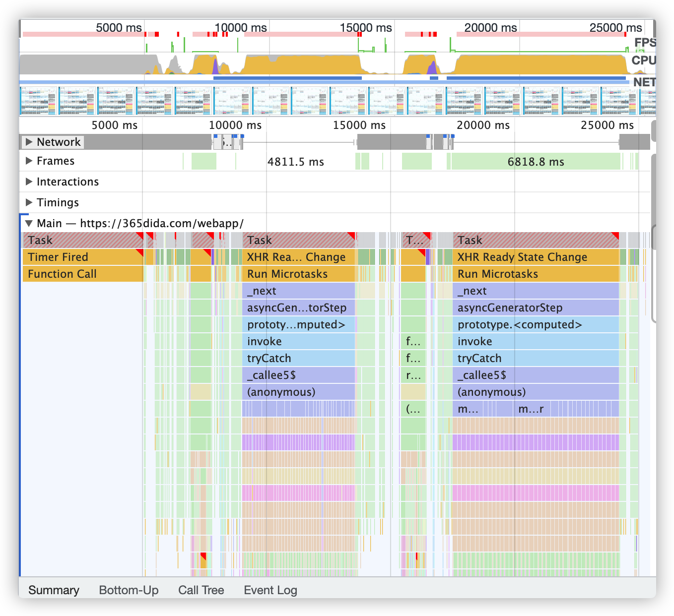674x616 pixels.
Task: Click the 'asyncGeneratorStep' block
Action: [536, 308]
